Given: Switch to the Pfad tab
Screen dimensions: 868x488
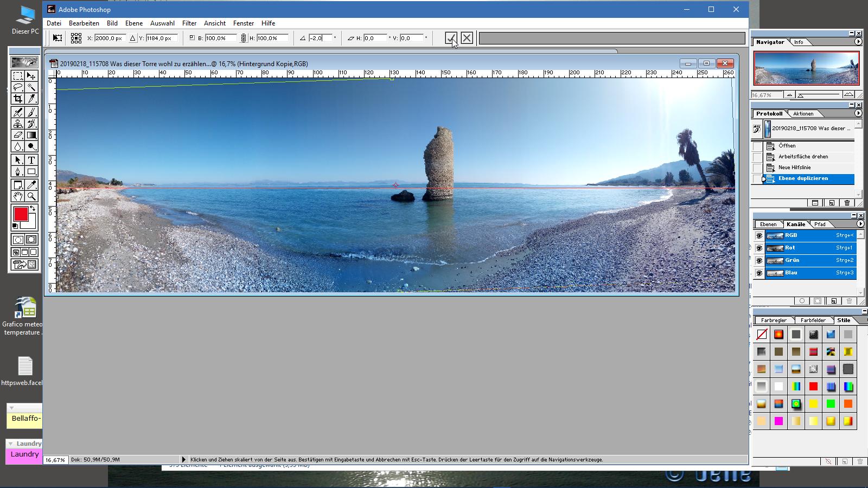Looking at the screenshot, I should pyautogui.click(x=821, y=223).
